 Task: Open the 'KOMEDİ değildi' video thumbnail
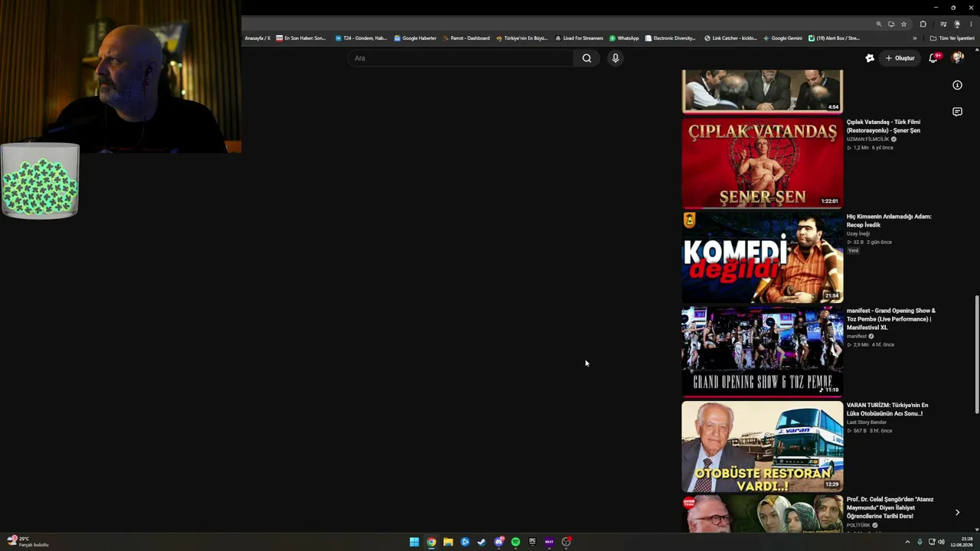[763, 257]
